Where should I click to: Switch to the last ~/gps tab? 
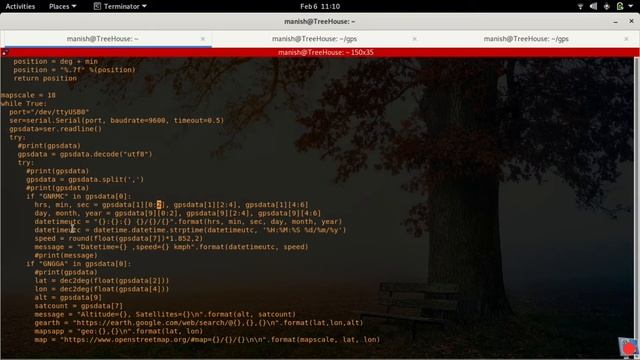tap(526, 39)
